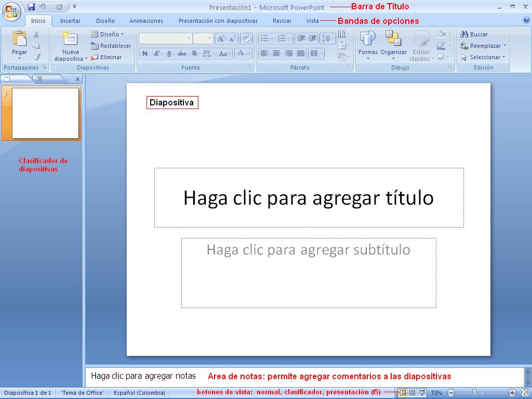Select the Negrita (bold) formatting icon
The height and width of the screenshot is (399, 532).
click(x=144, y=53)
